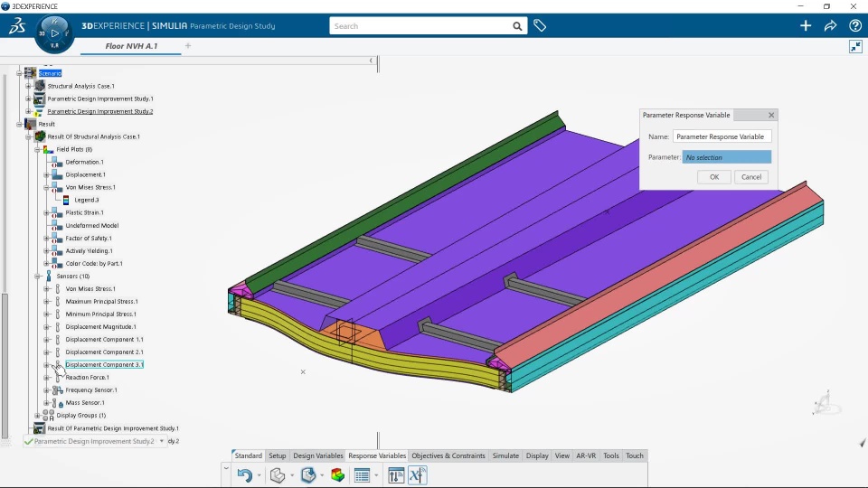Click the Display Groups icon
Screen dimensions: 868x488
(x=48, y=416)
